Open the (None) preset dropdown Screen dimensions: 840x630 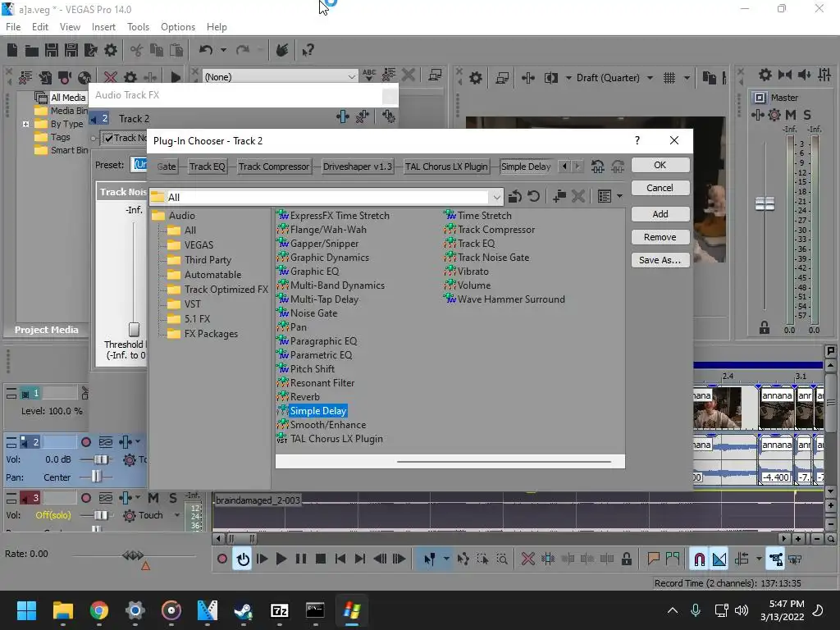pos(351,77)
